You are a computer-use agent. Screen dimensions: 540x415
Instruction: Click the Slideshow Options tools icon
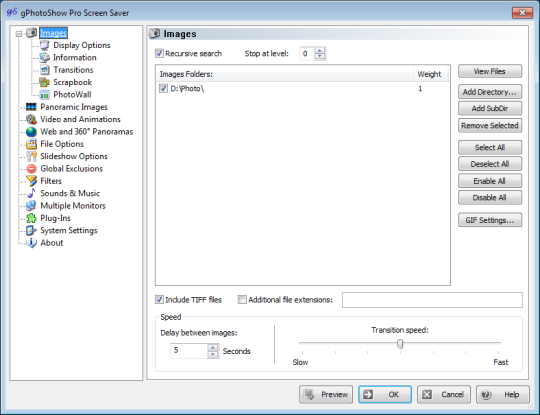pos(31,156)
